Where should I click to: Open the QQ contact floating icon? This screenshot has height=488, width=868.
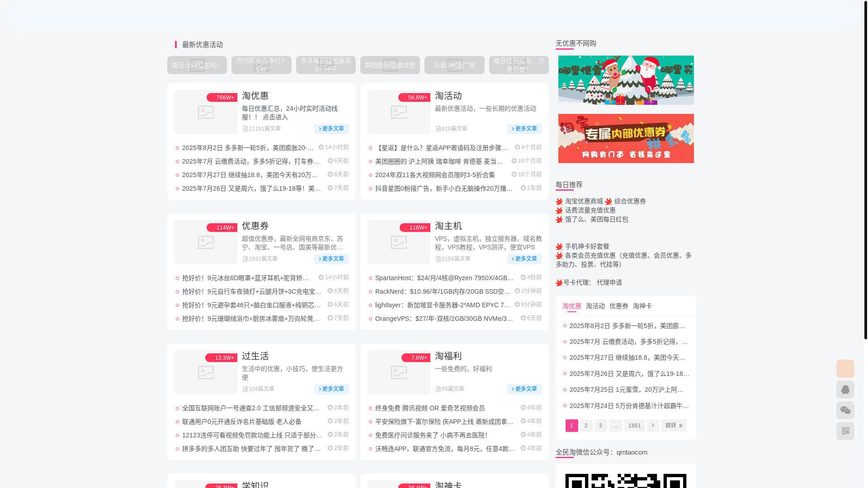point(845,389)
